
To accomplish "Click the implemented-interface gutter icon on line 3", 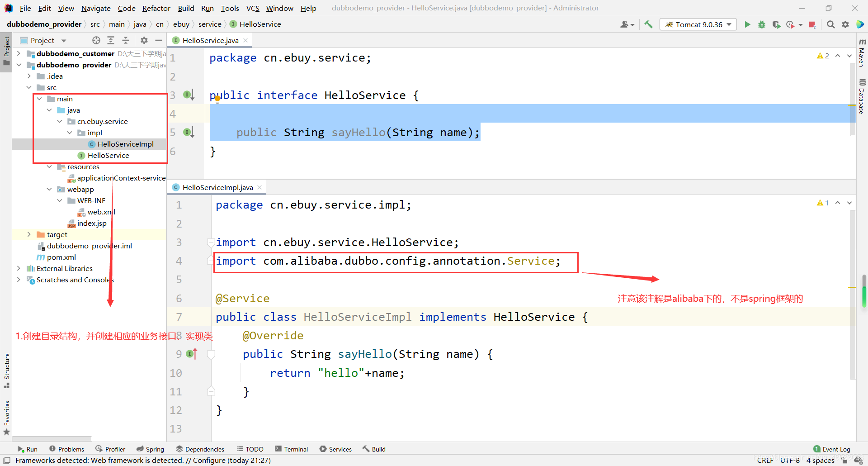I will tap(189, 95).
